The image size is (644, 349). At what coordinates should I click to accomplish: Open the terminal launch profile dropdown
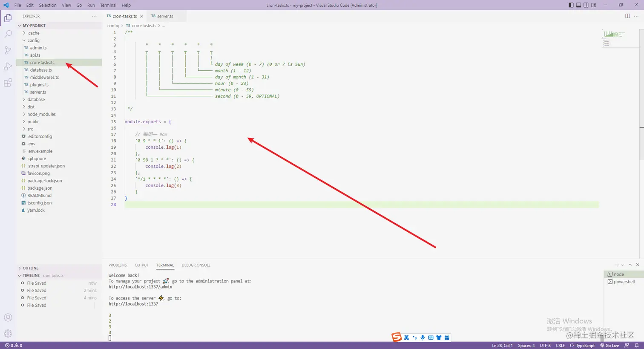[x=623, y=265]
